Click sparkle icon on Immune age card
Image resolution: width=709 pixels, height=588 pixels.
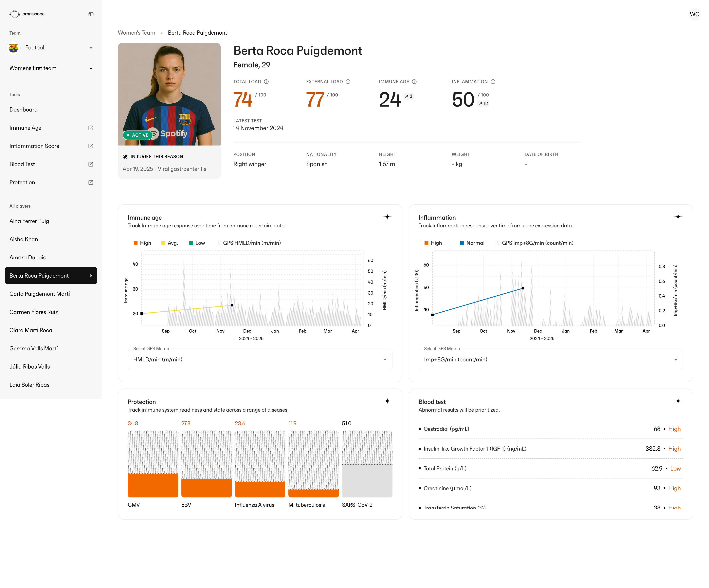(387, 217)
